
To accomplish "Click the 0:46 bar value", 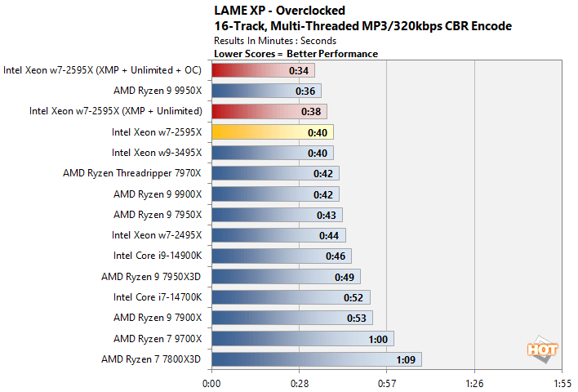I will (336, 256).
